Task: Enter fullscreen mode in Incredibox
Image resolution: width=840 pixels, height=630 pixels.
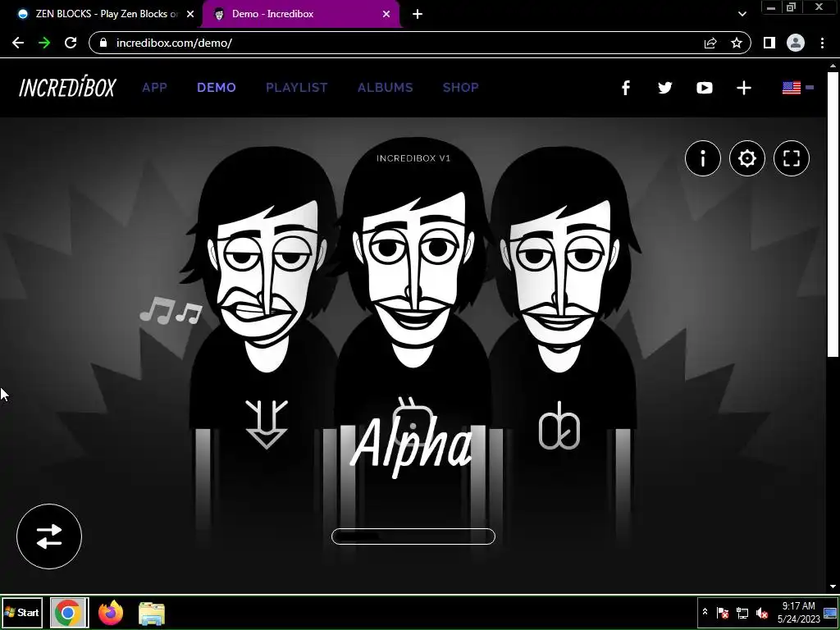Action: click(792, 158)
